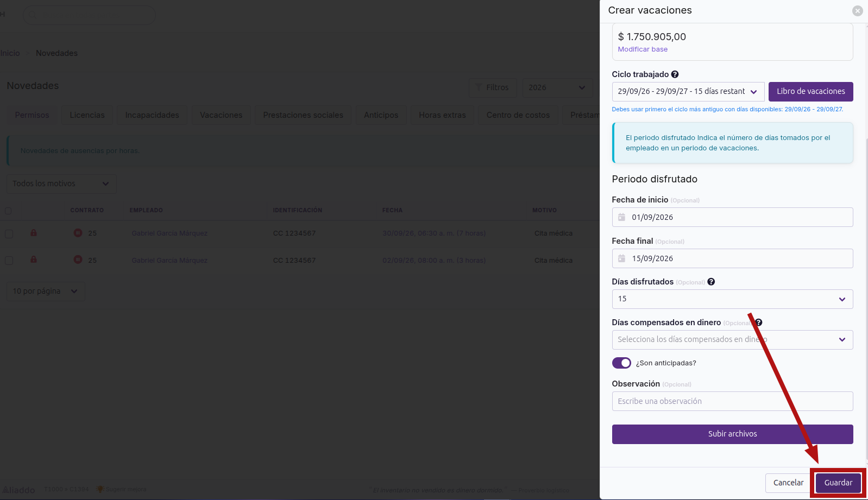Click the red contract badge in the 02/09/26 row
Viewport: 868px width, 500px height.
point(78,260)
